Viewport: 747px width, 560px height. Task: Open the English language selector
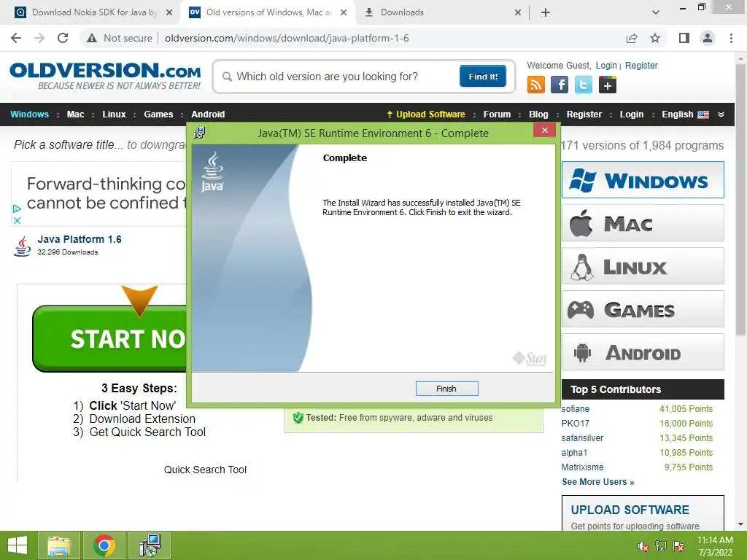[x=685, y=114]
